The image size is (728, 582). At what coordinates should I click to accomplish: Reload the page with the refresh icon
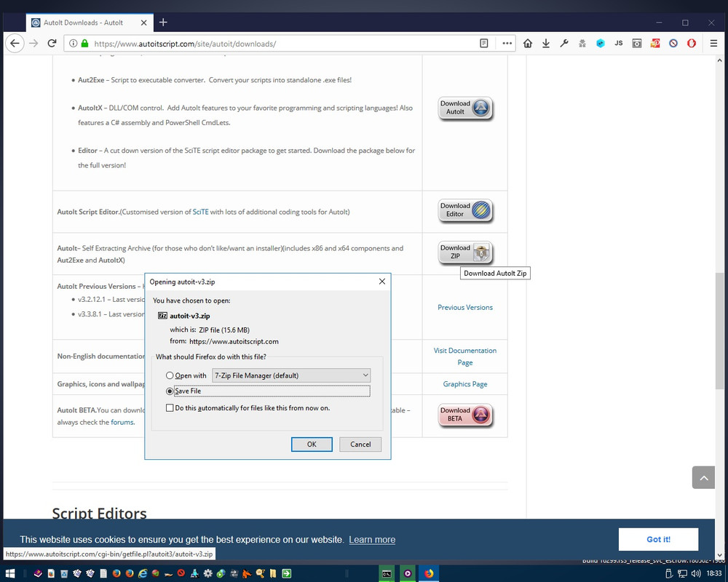tap(52, 44)
